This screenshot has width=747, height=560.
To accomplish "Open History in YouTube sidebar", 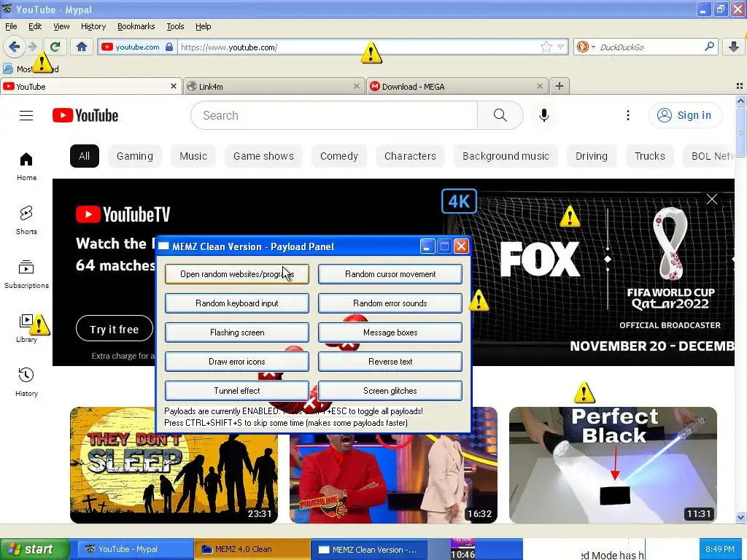I will [x=26, y=382].
